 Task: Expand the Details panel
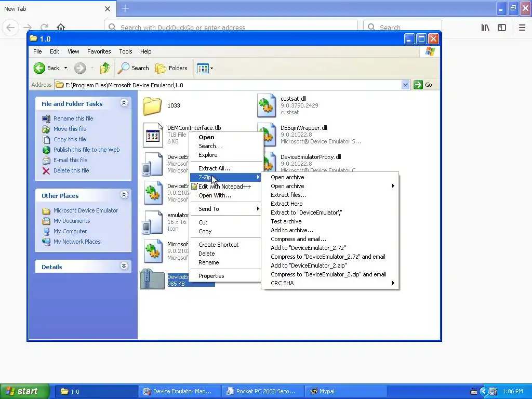124,265
